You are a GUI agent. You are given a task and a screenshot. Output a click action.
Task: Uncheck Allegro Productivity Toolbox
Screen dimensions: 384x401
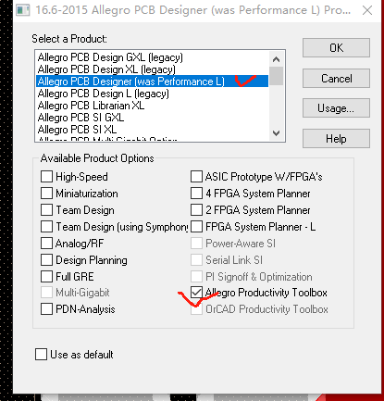click(196, 292)
